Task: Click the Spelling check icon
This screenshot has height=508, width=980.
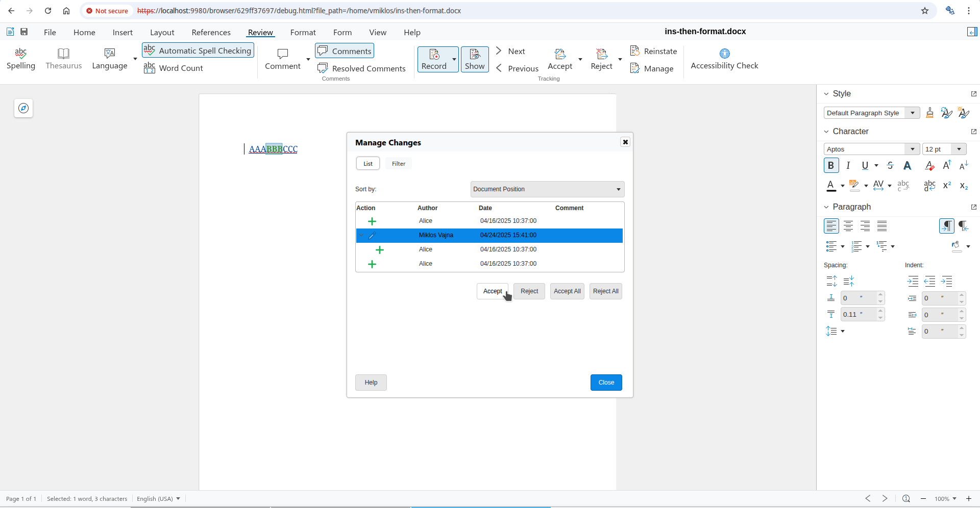Action: [21, 54]
